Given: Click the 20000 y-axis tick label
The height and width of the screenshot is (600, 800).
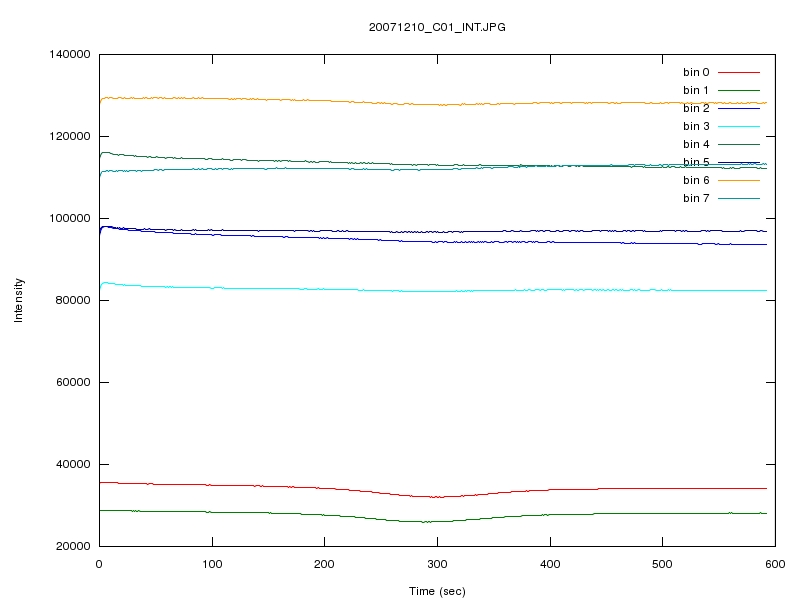Looking at the screenshot, I should point(72,546).
